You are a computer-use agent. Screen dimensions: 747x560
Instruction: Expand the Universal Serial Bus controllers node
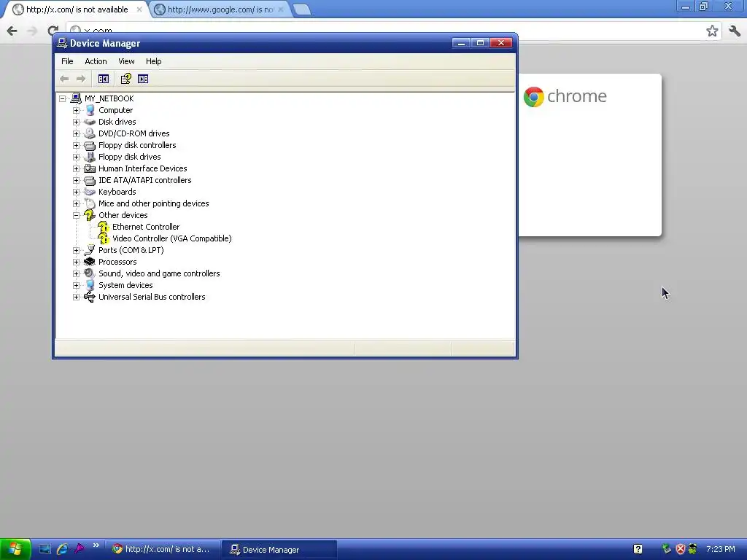coord(76,297)
